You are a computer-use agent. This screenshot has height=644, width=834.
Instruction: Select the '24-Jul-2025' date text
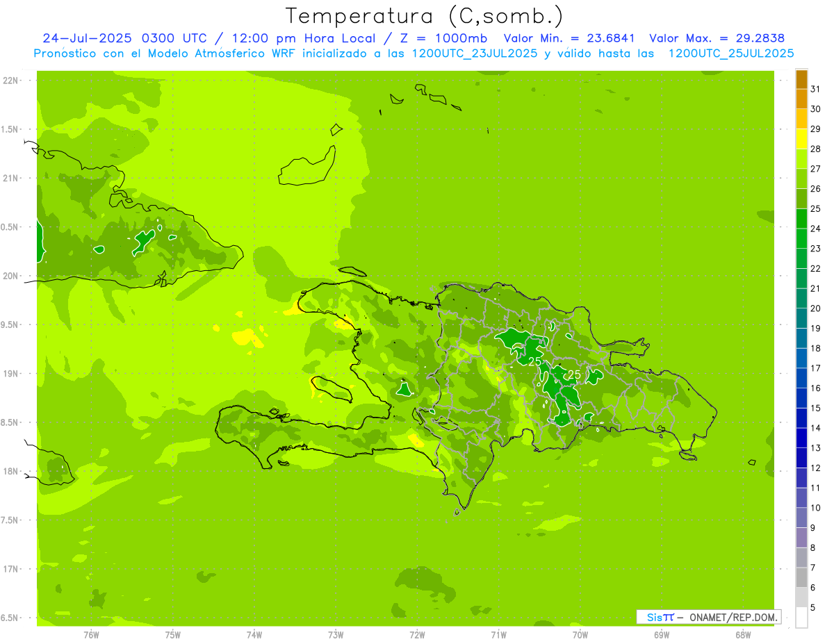click(x=88, y=38)
